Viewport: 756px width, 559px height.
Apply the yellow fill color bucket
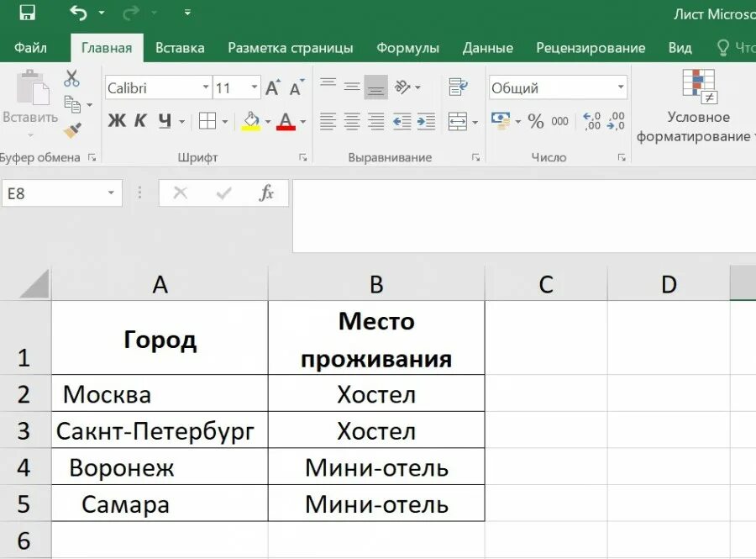250,122
